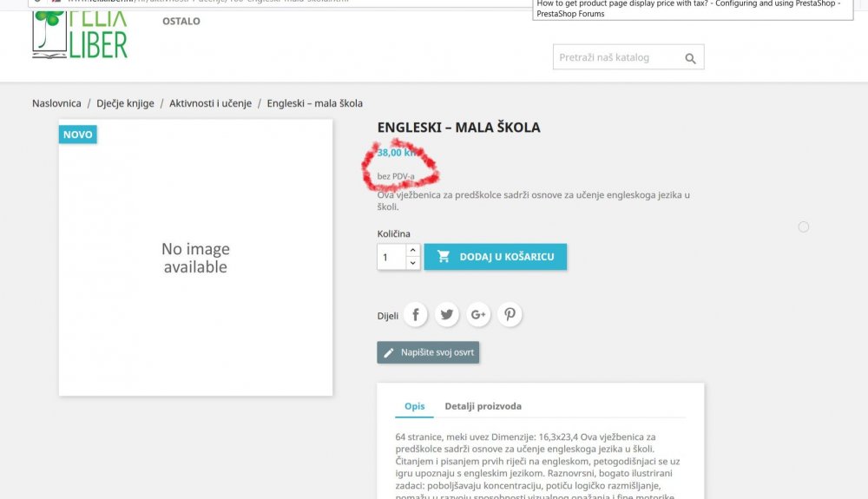
Task: Switch to the 'Detalji proizvoda' tab
Action: click(483, 406)
